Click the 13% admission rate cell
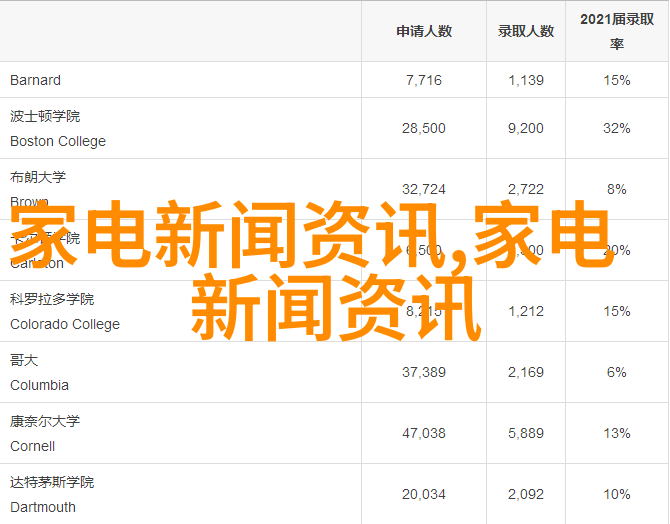The image size is (670, 524). pyautogui.click(x=617, y=433)
